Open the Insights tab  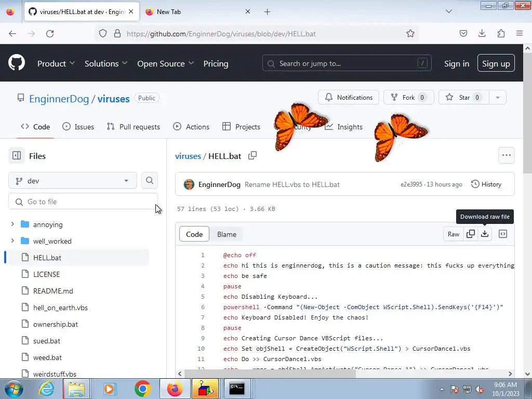(343, 127)
